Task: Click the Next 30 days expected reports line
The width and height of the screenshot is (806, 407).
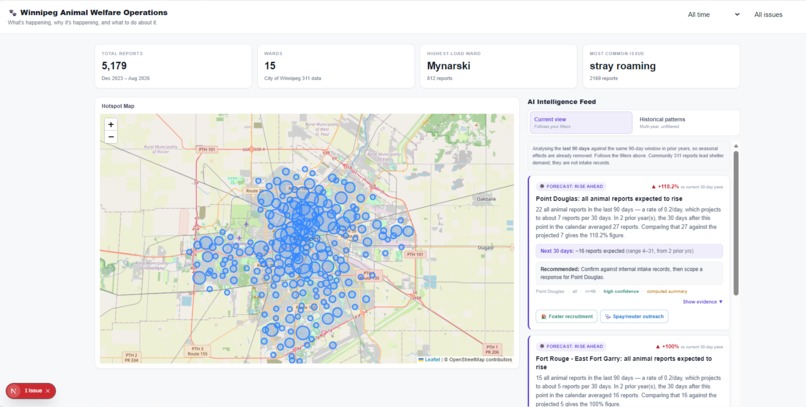Action: (629, 251)
